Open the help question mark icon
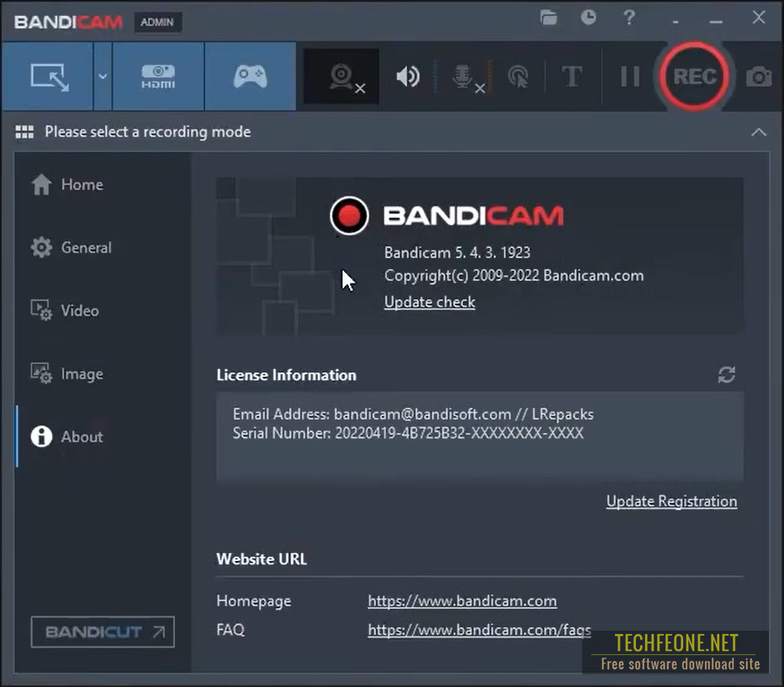 coord(629,18)
